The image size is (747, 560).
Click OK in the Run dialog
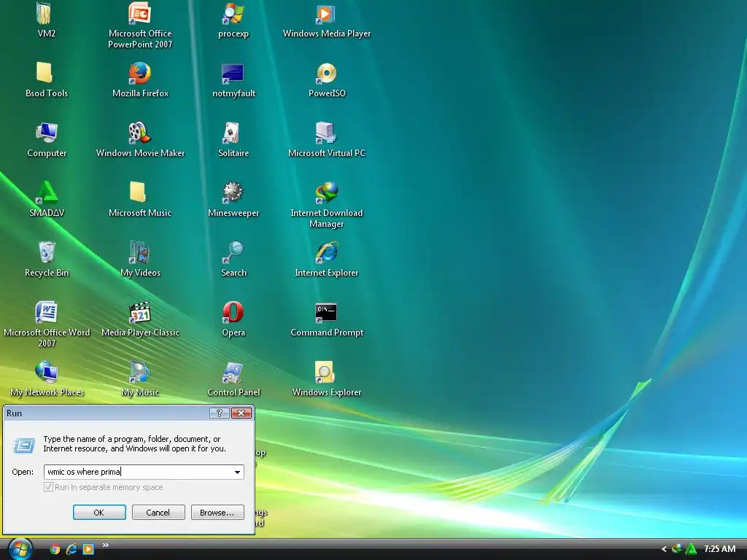(99, 513)
